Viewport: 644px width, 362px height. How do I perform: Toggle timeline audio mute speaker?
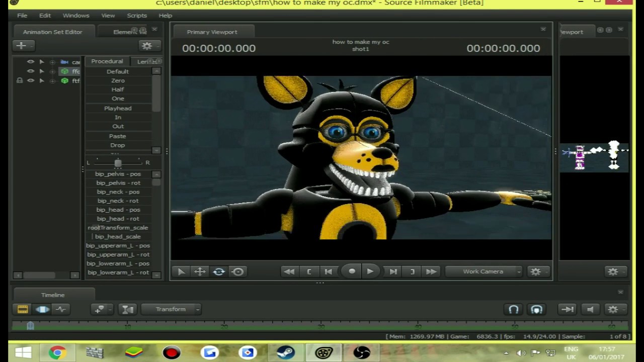(590, 309)
